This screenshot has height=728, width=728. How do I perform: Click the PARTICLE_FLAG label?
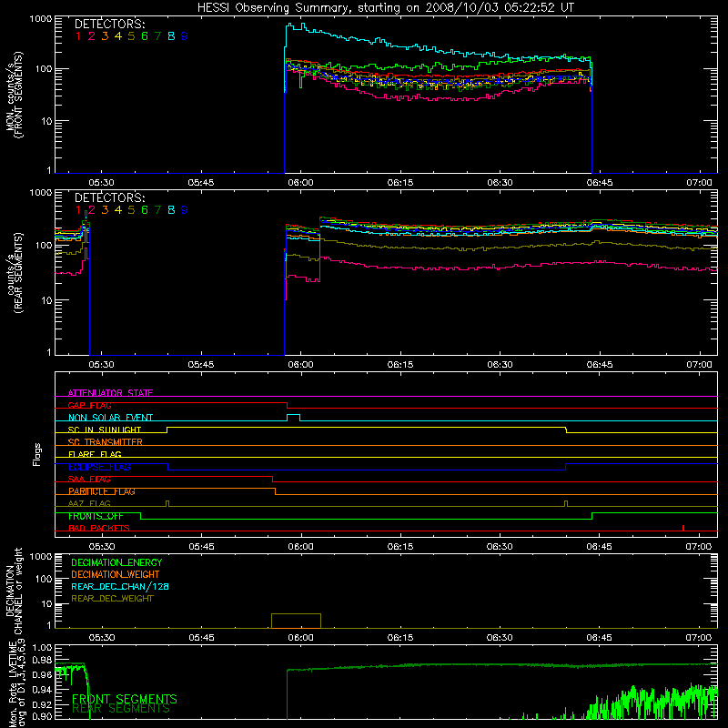102,491
